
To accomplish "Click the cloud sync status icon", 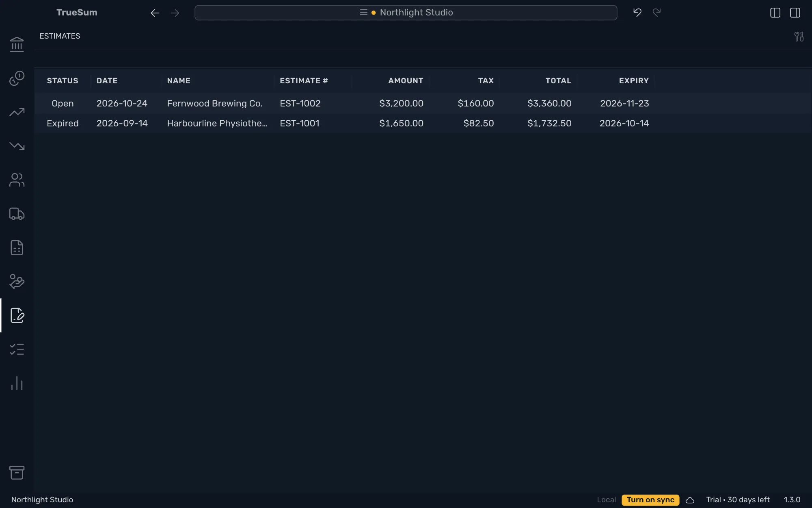I will [690, 500].
